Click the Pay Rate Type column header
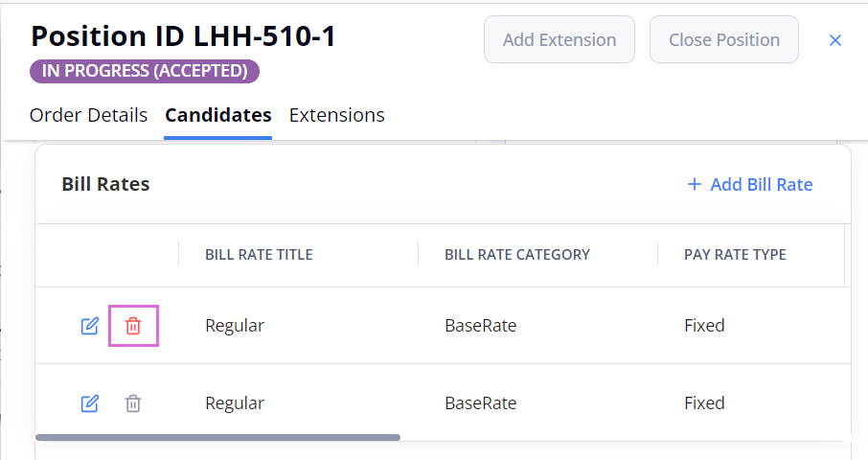Screen dimensions: 868x460 coord(735,254)
